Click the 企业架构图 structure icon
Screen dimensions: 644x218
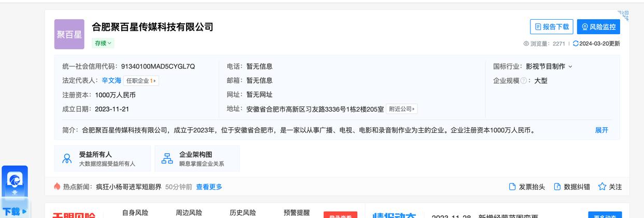pos(167,159)
